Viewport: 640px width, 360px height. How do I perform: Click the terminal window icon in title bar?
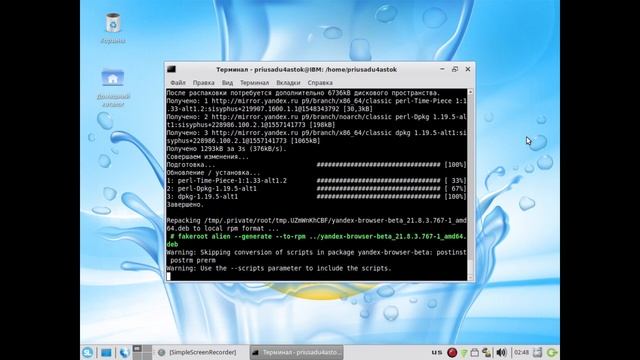(x=171, y=69)
